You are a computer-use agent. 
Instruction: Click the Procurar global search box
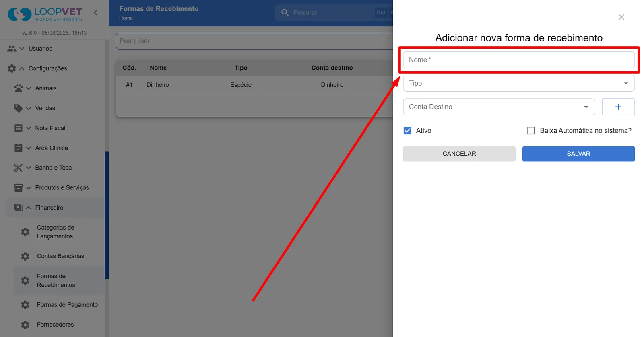pos(334,13)
